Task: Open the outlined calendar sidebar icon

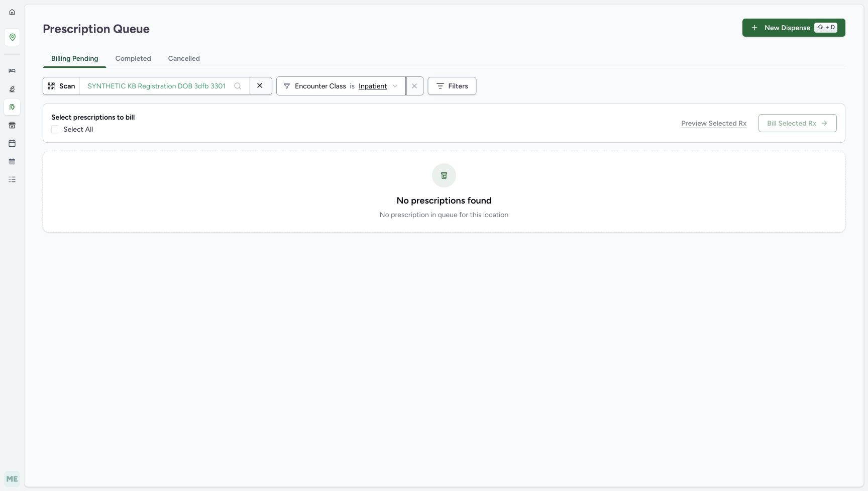Action: [x=12, y=143]
